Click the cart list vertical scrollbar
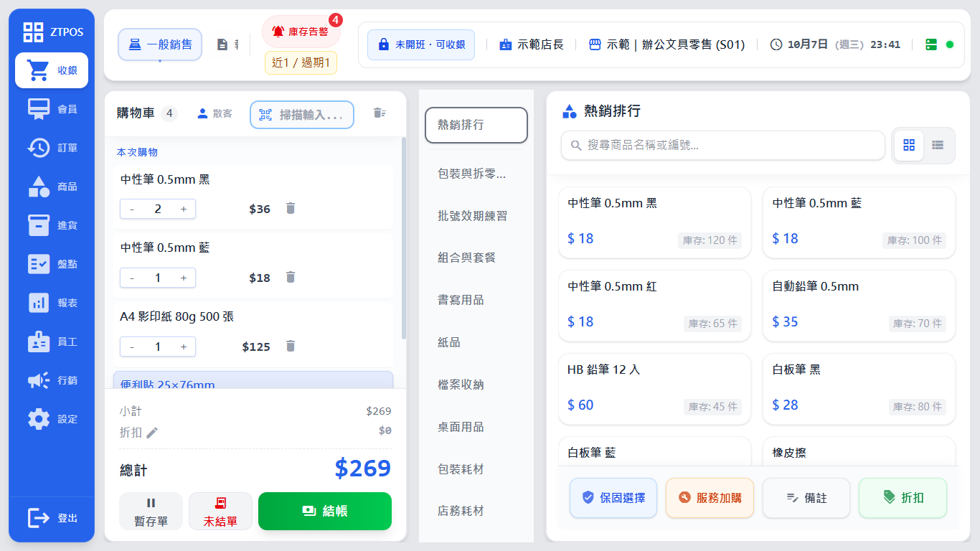The width and height of the screenshot is (980, 551). tap(404, 237)
